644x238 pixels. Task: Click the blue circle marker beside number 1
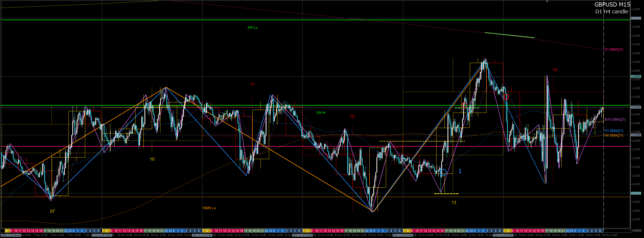443,172
